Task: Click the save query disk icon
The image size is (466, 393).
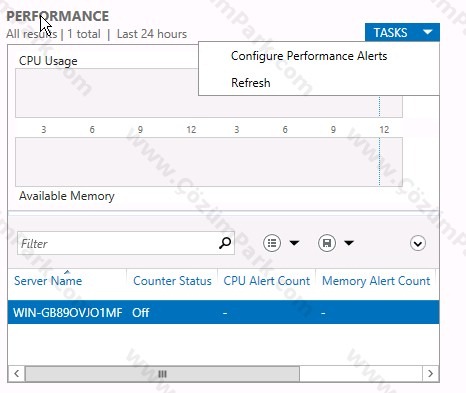Action: click(327, 243)
